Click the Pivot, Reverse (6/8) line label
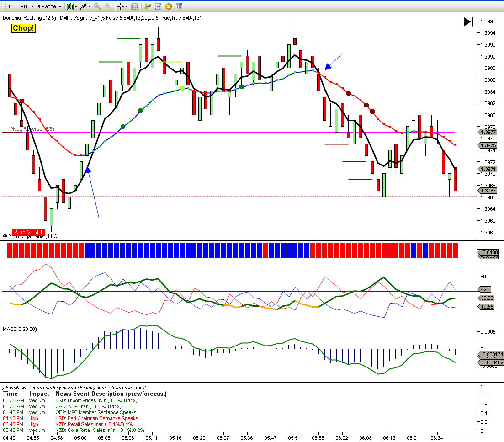Viewport: 504px width, 442px height. point(32,129)
